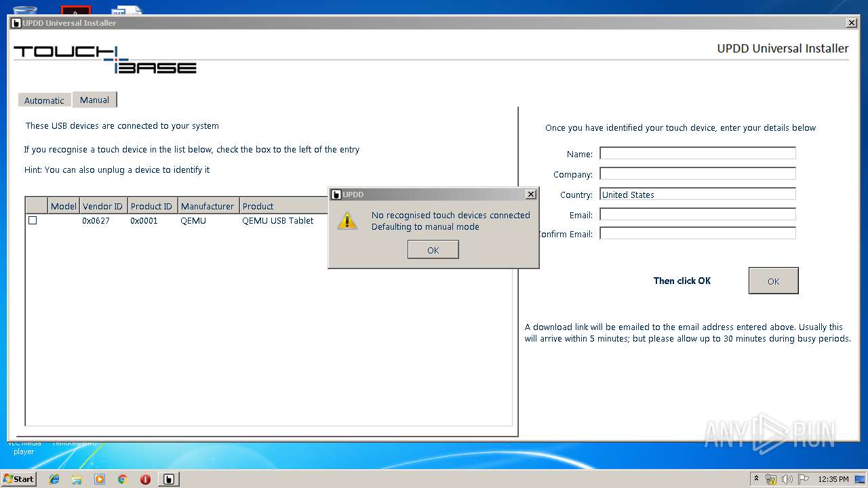Select the 0x0001 product ID cell
This screenshot has width=868, height=488.
coord(144,220)
